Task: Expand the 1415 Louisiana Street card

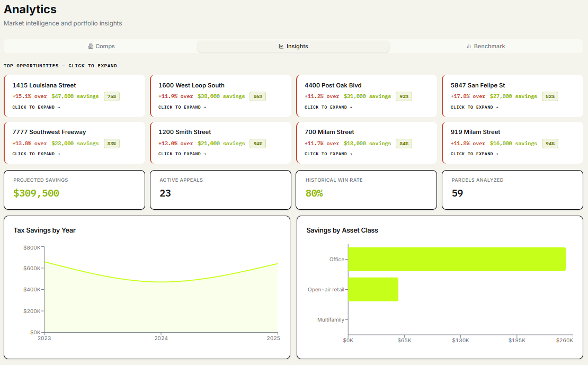Action: pos(75,96)
